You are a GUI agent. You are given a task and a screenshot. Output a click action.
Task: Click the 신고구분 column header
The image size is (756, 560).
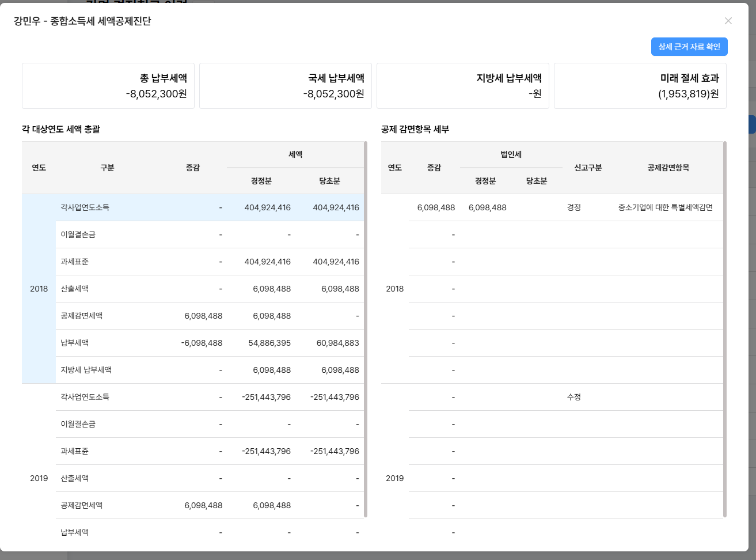point(587,168)
